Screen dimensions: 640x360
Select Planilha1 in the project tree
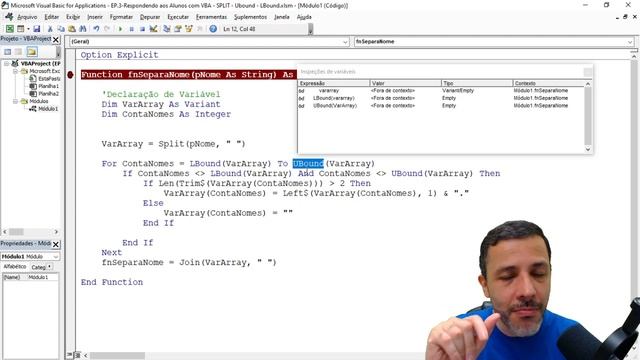[x=48, y=86]
